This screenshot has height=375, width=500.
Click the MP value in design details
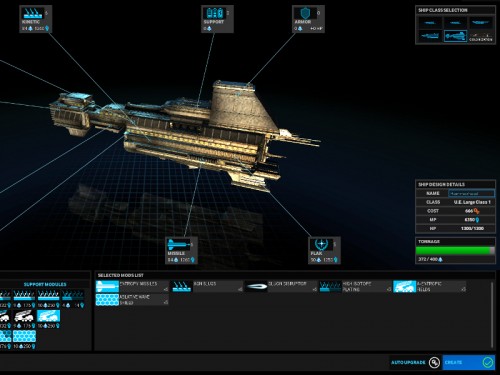(472, 220)
